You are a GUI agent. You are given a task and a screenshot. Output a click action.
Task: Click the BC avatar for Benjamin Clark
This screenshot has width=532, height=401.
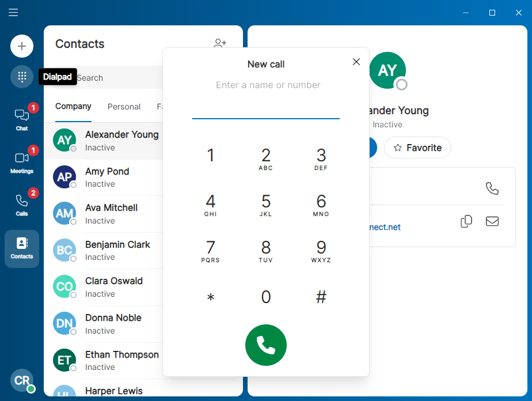point(64,250)
